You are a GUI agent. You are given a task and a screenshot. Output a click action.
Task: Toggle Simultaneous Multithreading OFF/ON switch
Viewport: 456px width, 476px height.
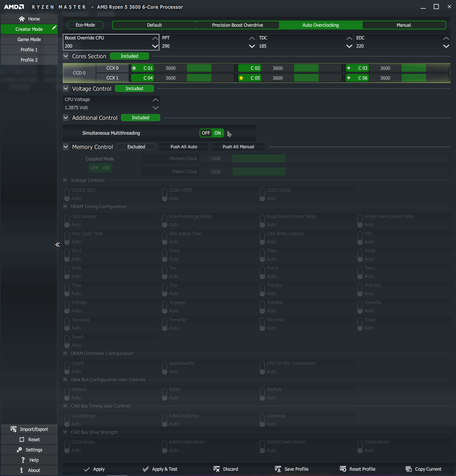212,133
